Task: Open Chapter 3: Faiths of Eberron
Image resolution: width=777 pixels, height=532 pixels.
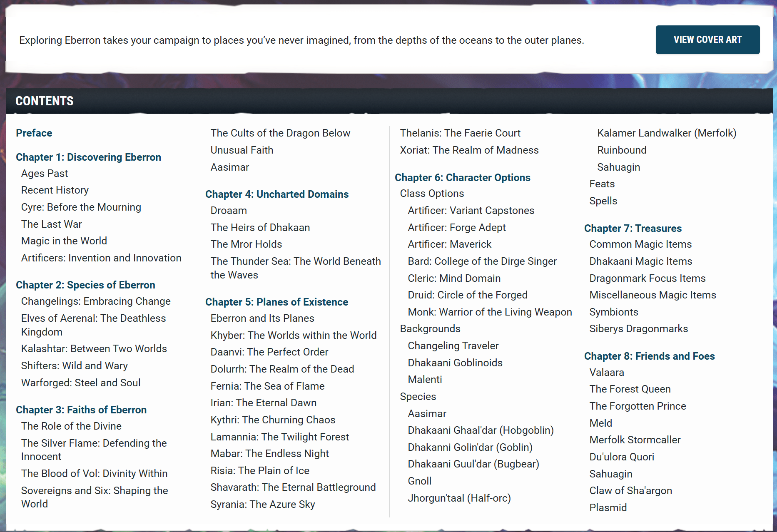Action: [81, 410]
